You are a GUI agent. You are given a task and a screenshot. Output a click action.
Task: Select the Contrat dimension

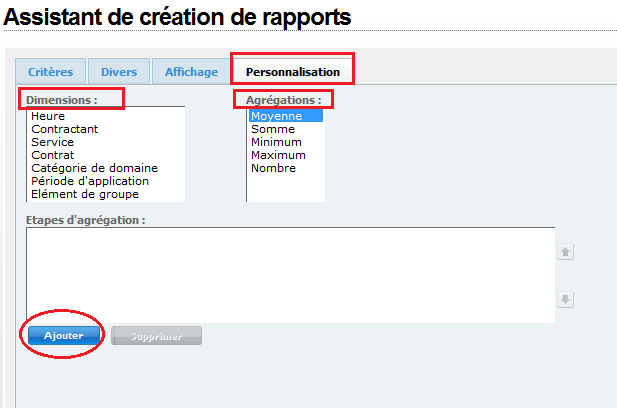click(106, 155)
